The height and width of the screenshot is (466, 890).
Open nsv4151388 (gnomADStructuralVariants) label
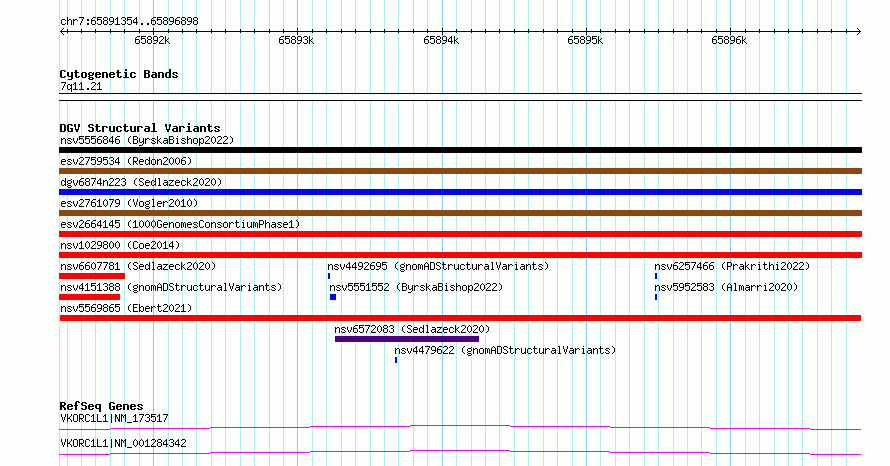pos(171,287)
